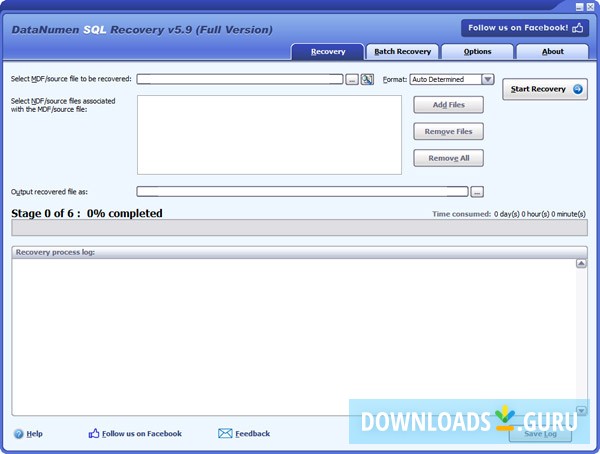
Task: Click inside the NDF source files list box
Action: [269, 135]
